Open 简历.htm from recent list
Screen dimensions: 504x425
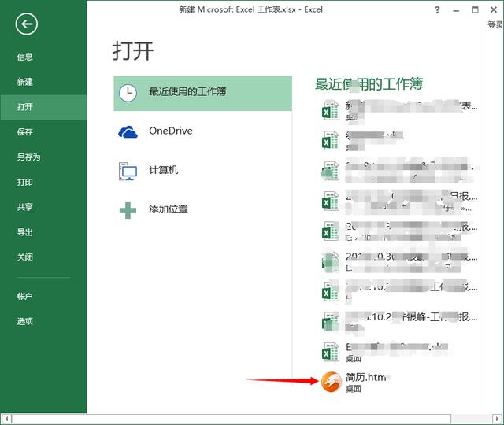366,378
